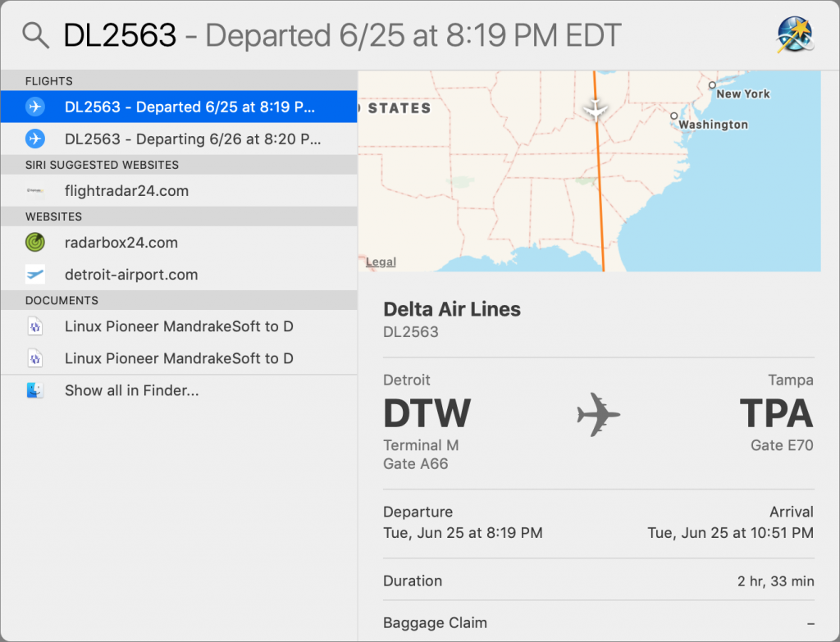This screenshot has width=840, height=642.
Task: Click the globe wand icon in search bar
Action: 795,34
